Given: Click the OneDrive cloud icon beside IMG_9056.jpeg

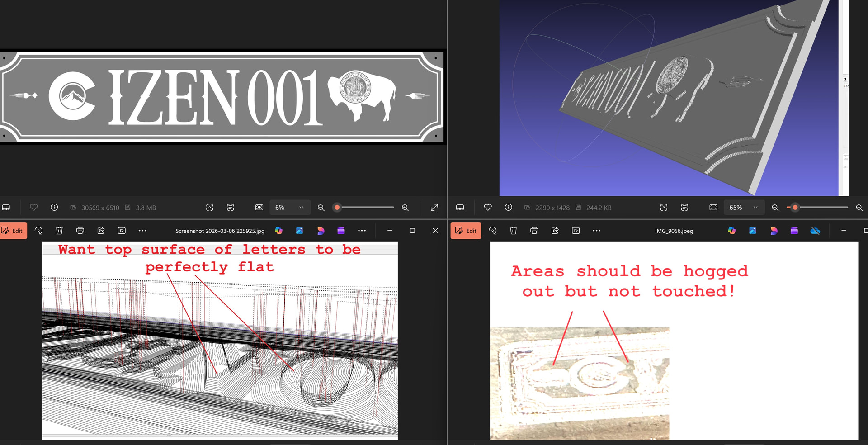Looking at the screenshot, I should click(815, 231).
